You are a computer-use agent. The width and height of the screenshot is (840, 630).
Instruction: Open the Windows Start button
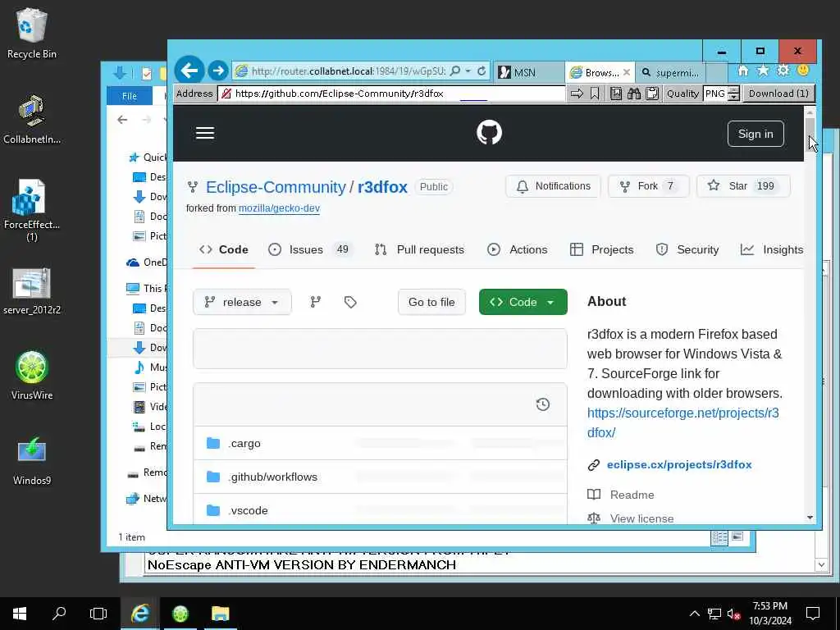[20, 614]
